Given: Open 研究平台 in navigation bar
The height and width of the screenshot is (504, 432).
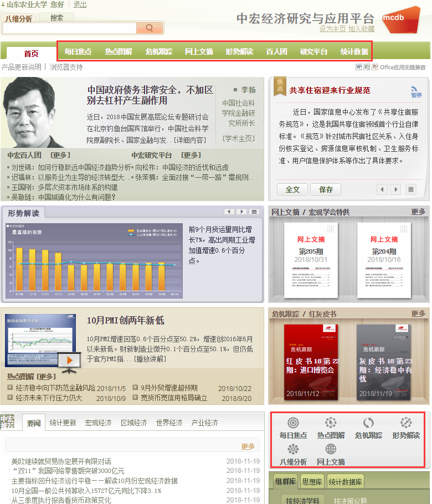Looking at the screenshot, I should click(x=314, y=52).
